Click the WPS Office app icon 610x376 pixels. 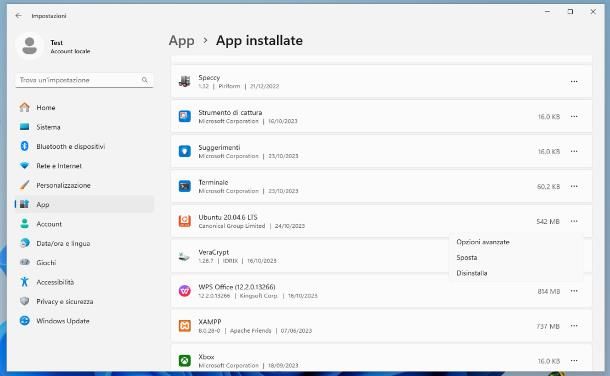pos(184,291)
